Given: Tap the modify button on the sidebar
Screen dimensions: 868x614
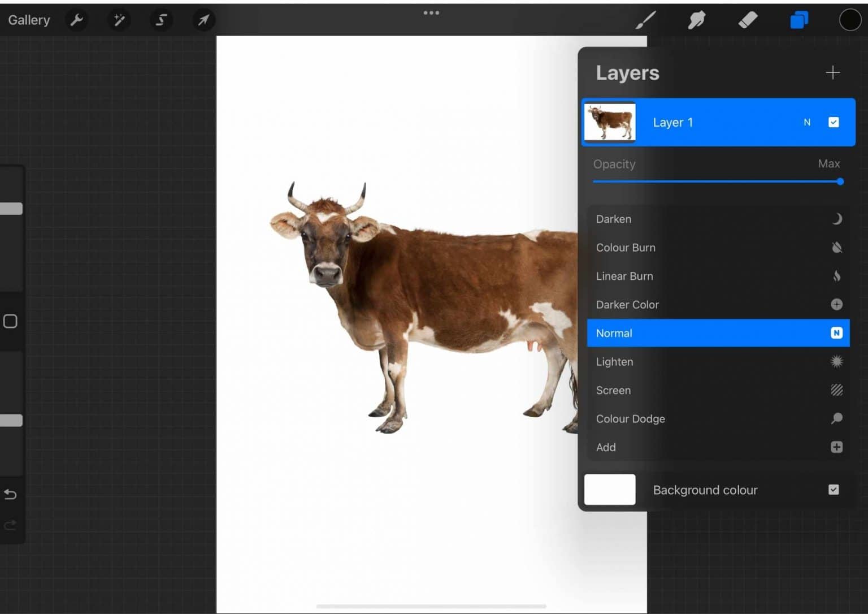Looking at the screenshot, I should pyautogui.click(x=10, y=321).
